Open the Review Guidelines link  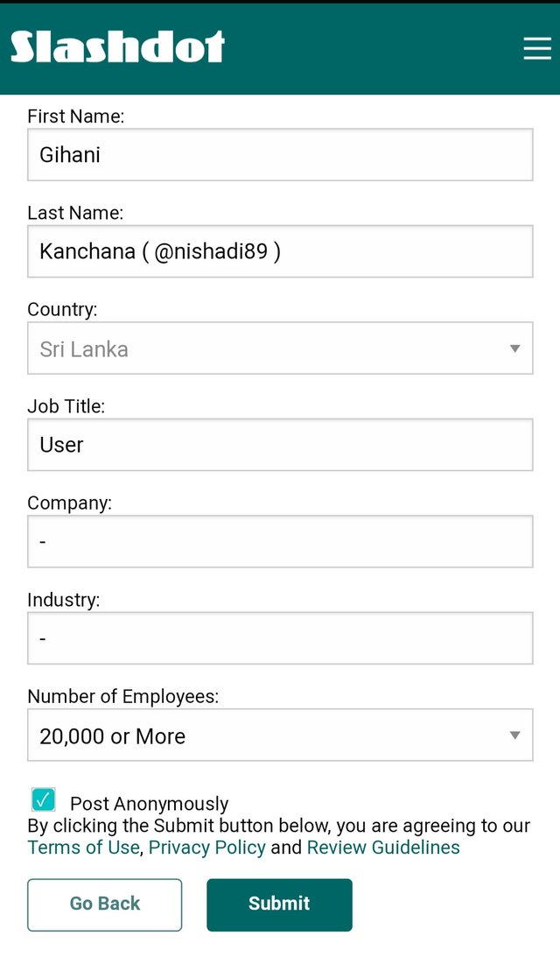click(383, 848)
